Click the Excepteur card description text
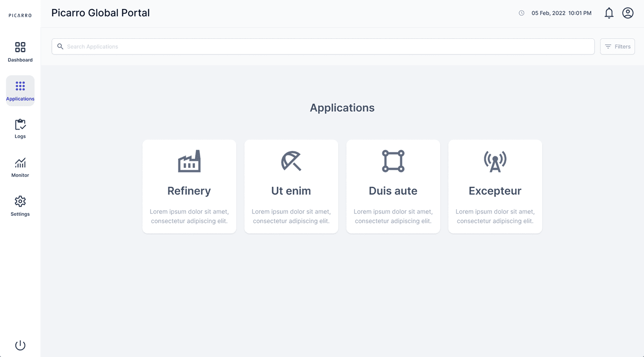This screenshot has height=357, width=644. [495, 216]
